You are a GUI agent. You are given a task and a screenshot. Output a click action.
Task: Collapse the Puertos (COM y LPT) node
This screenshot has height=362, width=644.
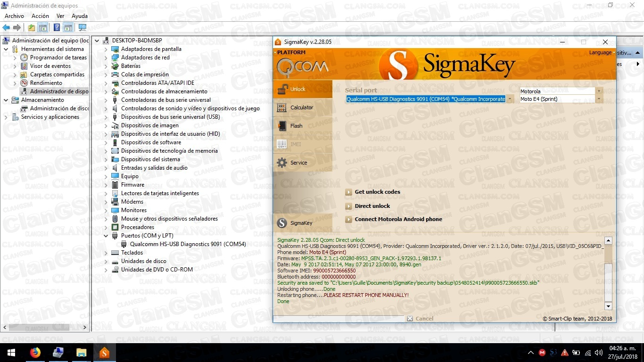[x=106, y=236]
